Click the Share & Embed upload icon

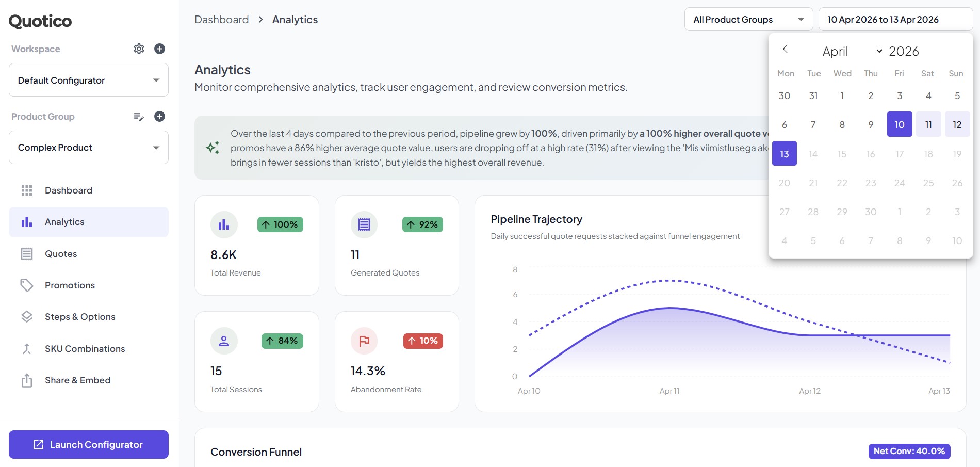coord(27,380)
